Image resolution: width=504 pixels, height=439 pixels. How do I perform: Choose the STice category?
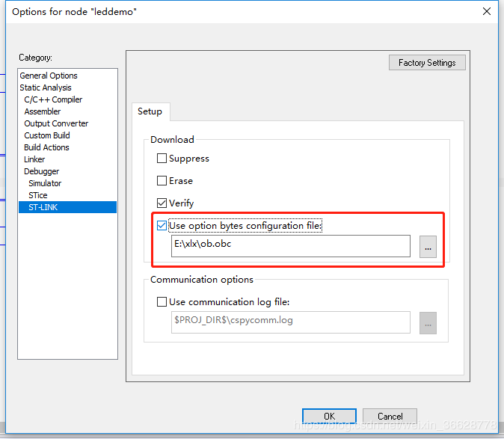pyautogui.click(x=67, y=195)
